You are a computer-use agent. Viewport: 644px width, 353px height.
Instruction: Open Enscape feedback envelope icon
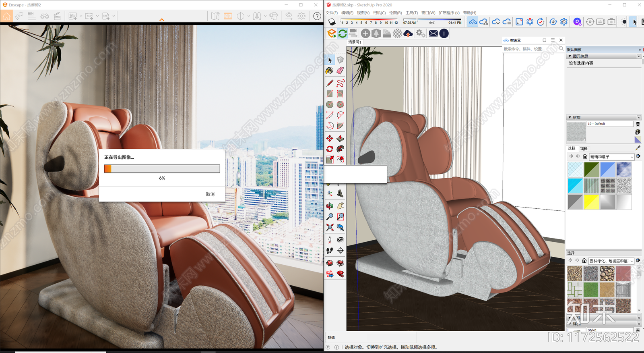pos(433,33)
